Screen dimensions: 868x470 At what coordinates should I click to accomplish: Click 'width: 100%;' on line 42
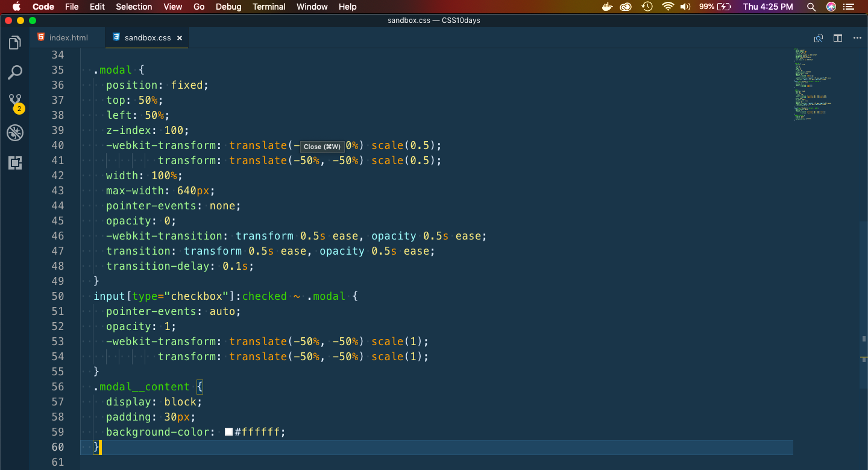(144, 176)
